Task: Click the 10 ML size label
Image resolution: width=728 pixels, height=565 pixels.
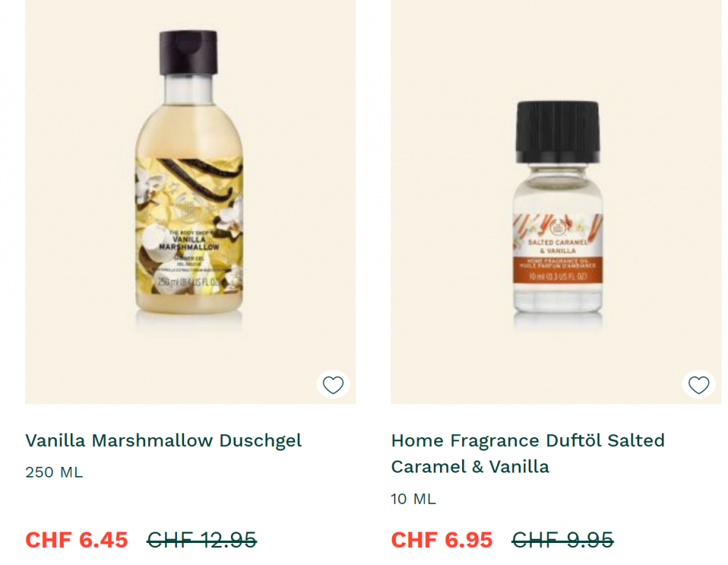Action: (413, 499)
